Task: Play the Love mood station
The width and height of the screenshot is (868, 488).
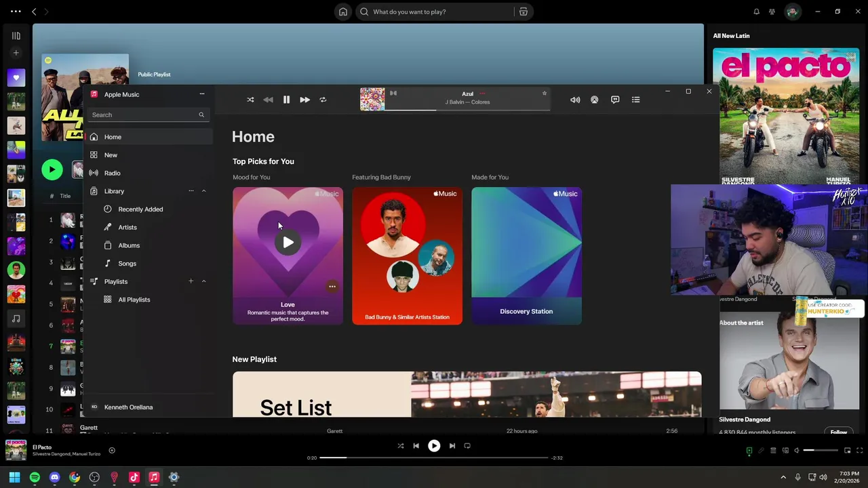Action: (x=288, y=242)
